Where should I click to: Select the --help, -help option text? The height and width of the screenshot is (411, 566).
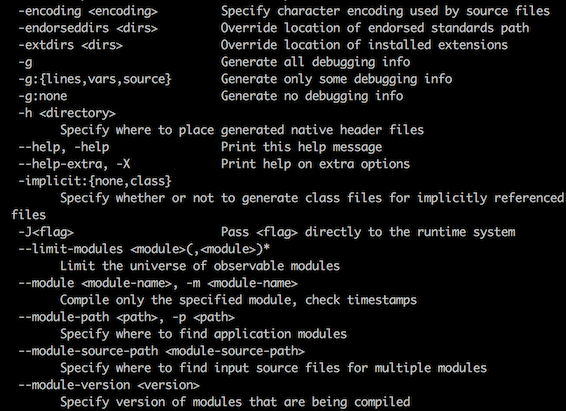[64, 147]
